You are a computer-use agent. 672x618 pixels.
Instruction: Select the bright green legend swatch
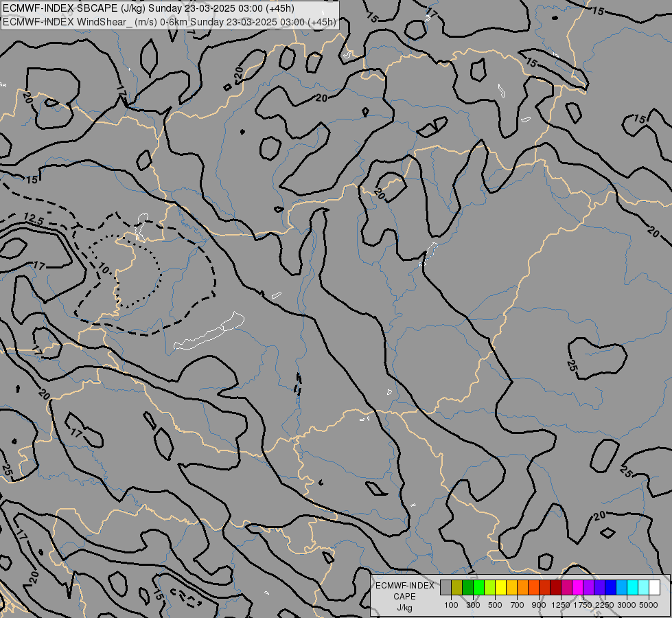click(478, 587)
